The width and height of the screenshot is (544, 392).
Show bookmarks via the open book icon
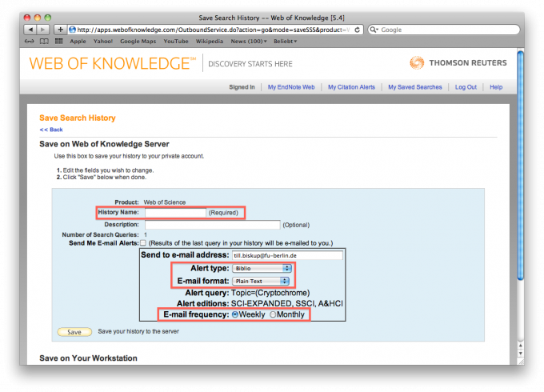(44, 42)
